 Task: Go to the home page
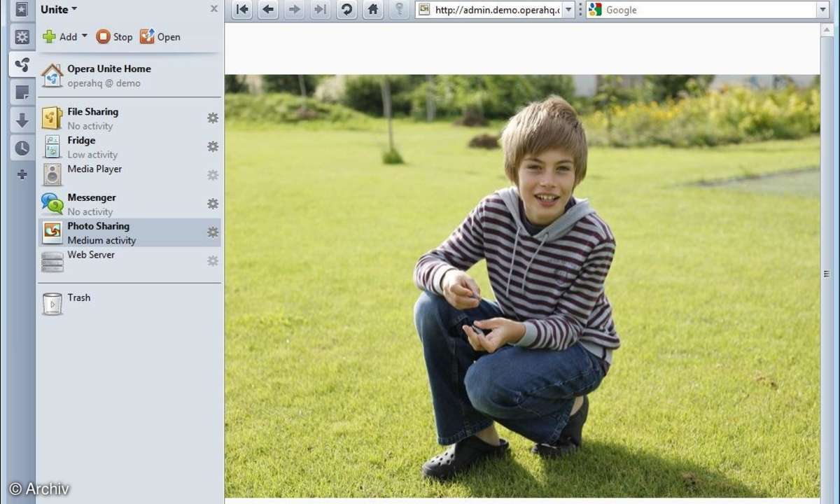tap(373, 10)
